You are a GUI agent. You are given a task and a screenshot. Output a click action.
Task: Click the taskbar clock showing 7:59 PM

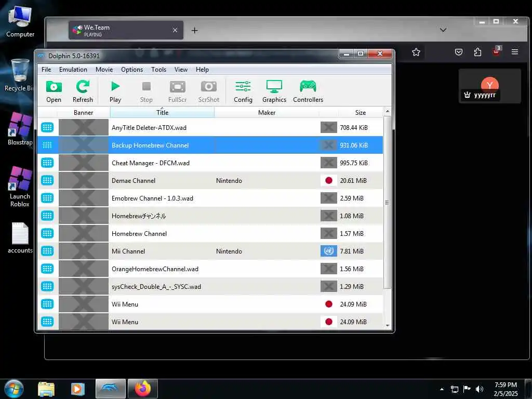tap(506, 389)
